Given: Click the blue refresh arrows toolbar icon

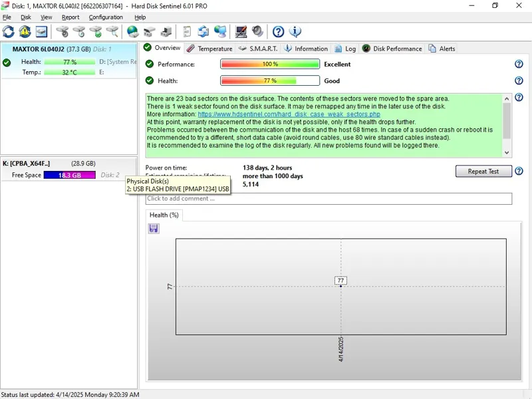Looking at the screenshot, I should tap(9, 31).
